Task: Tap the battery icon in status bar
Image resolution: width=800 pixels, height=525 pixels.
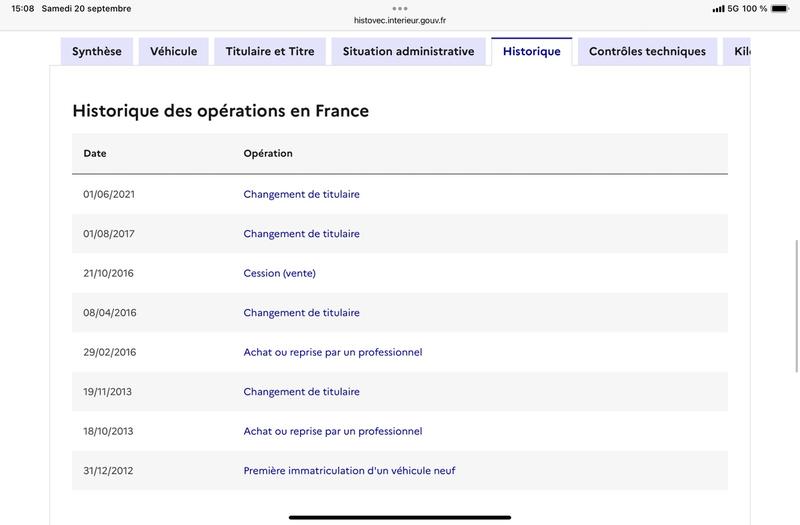Action: [x=780, y=9]
